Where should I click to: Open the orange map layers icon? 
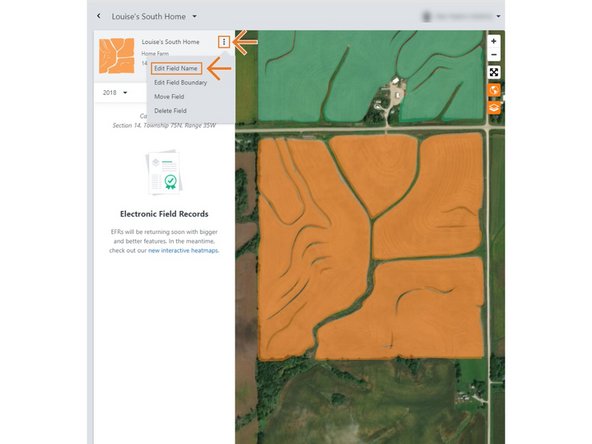pos(494,108)
